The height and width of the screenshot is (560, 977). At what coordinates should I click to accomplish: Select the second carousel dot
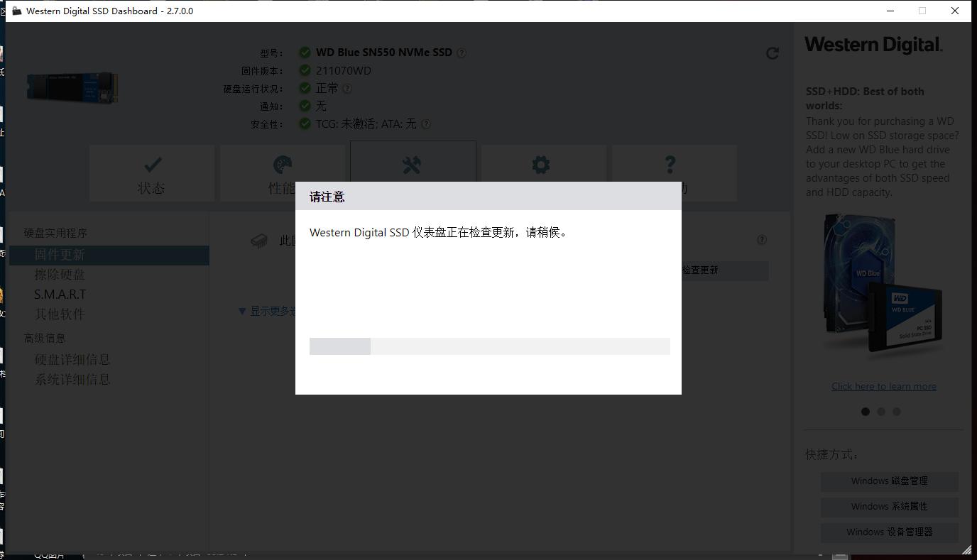click(881, 411)
